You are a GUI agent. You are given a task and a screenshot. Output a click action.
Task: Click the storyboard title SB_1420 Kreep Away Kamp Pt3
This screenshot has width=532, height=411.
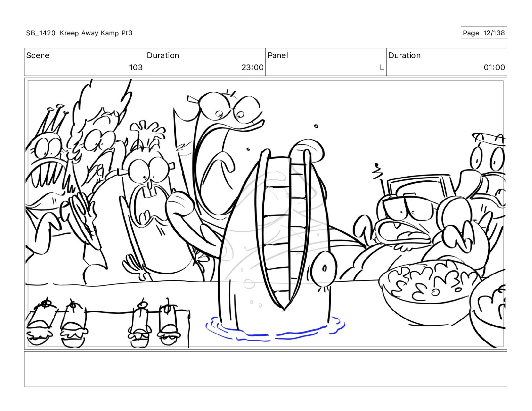[x=79, y=33]
